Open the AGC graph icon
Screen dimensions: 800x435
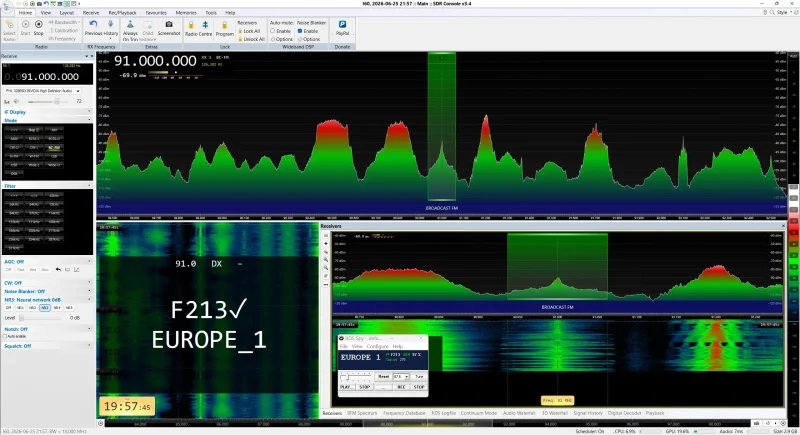77,269
